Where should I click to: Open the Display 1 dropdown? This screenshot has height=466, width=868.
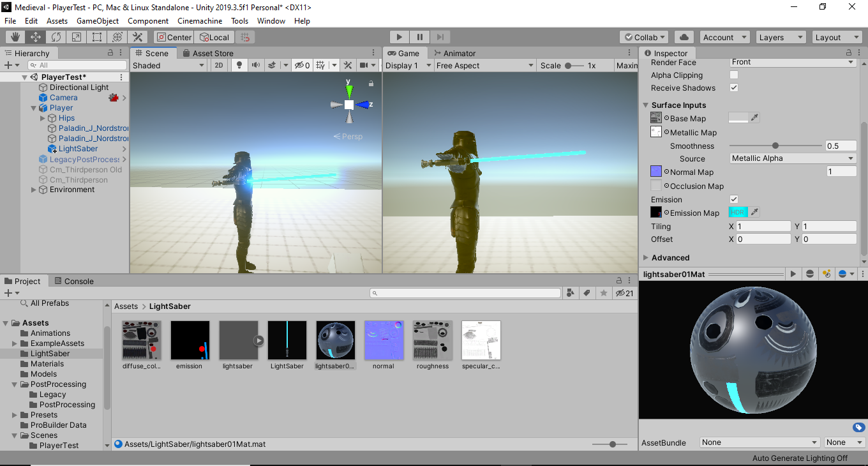pyautogui.click(x=407, y=65)
